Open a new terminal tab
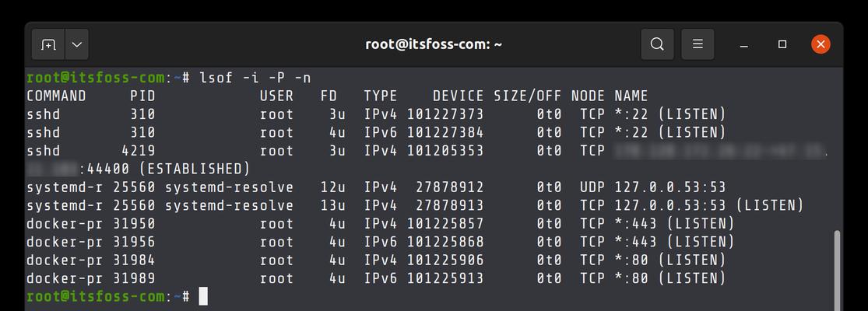Screen dimensions: 868x311 [x=48, y=44]
